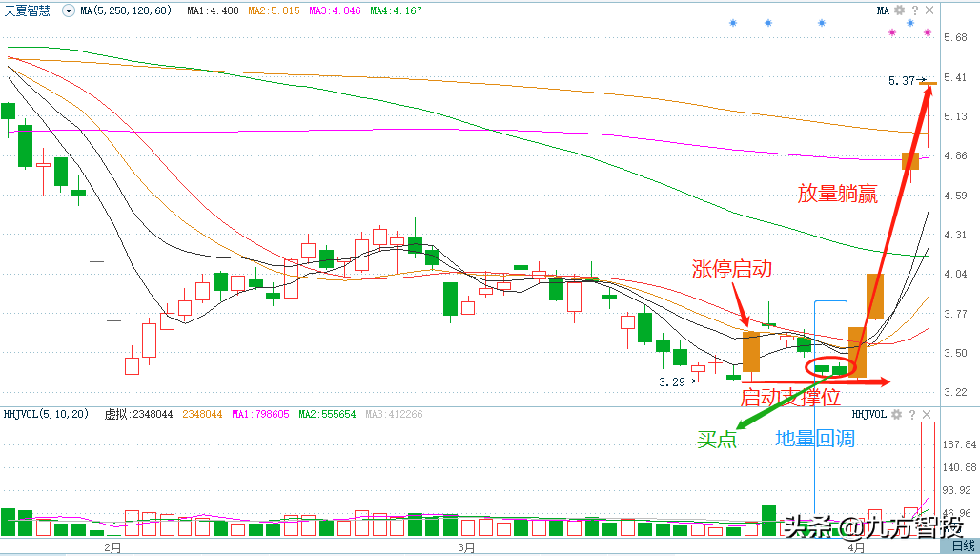Click the volume MA2:555654 readout
The image size is (980, 556).
[x=327, y=414]
